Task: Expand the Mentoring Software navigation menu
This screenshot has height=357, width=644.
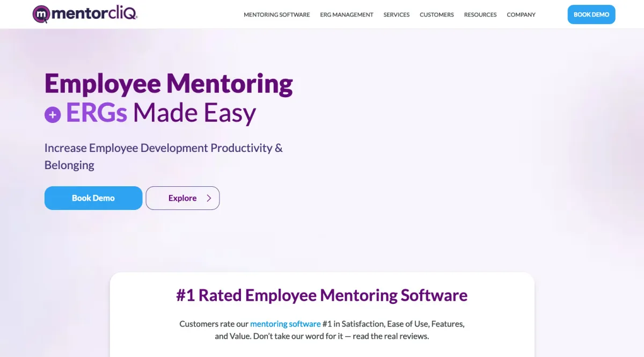Action: tap(277, 14)
